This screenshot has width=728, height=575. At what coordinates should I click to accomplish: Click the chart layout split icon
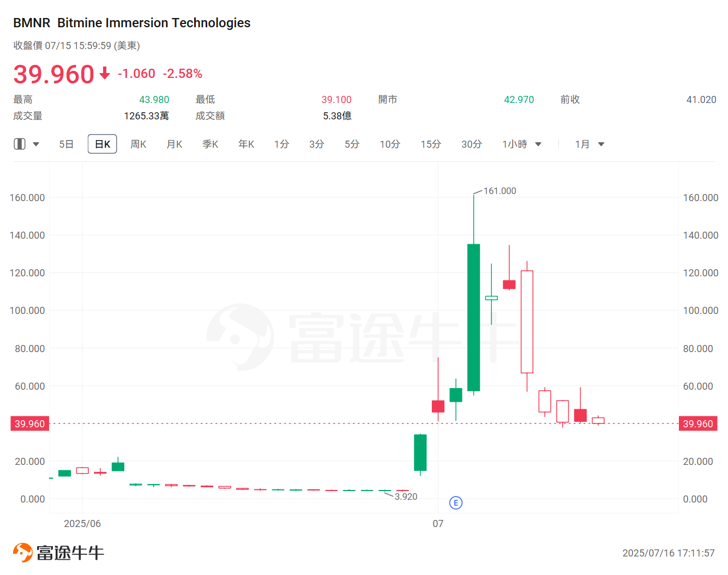(x=20, y=144)
